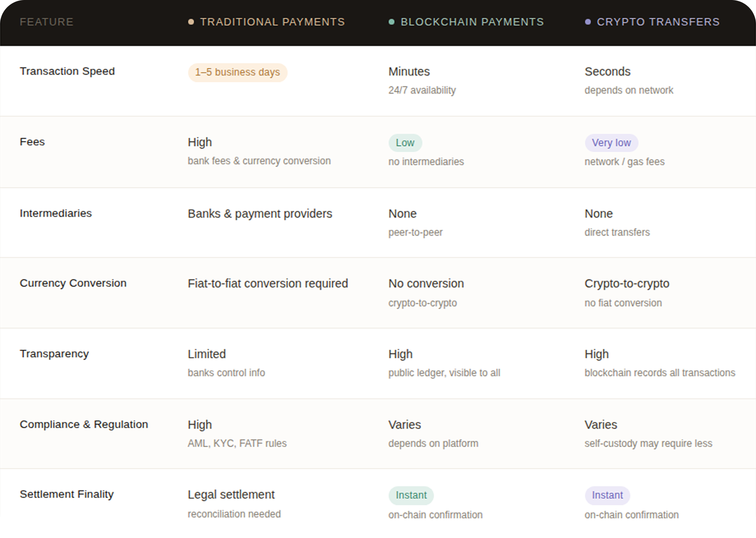The height and width of the screenshot is (538, 756).
Task: Click the 'reconciliation needed' note
Action: 234,514
